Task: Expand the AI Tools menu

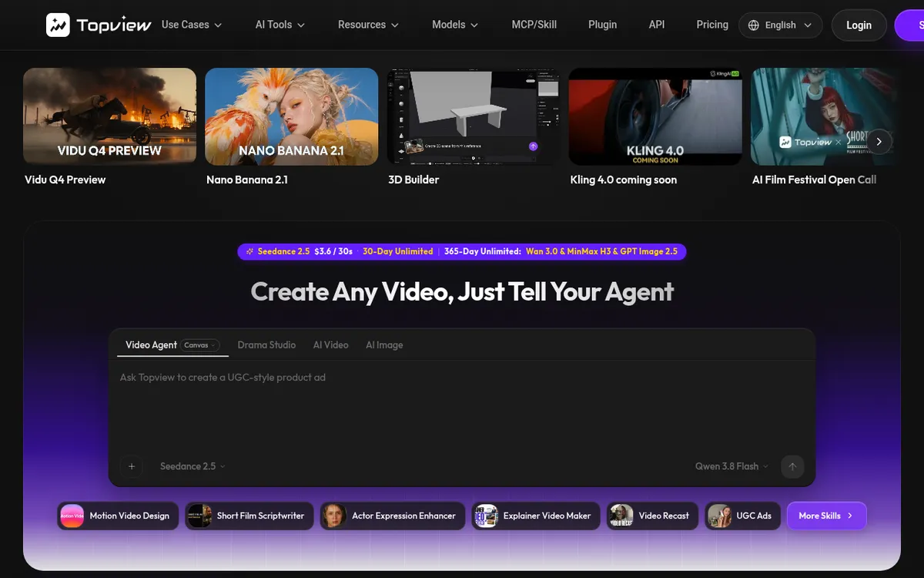Action: [280, 25]
